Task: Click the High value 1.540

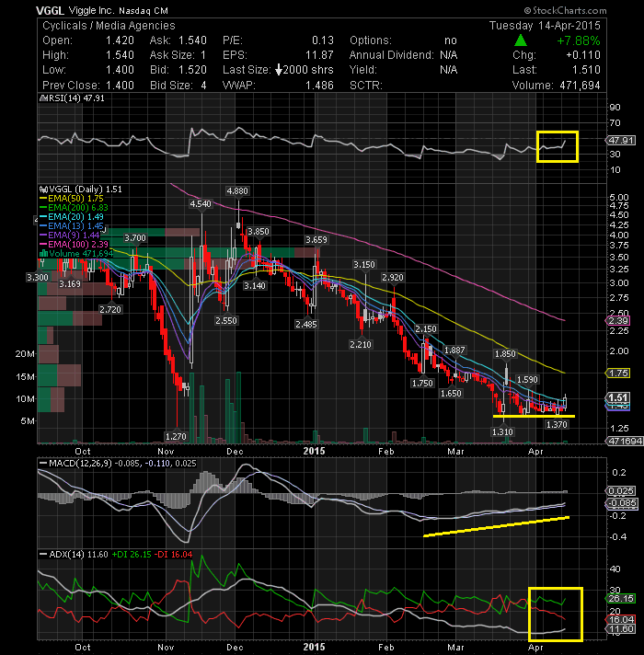Action: pyautogui.click(x=120, y=55)
